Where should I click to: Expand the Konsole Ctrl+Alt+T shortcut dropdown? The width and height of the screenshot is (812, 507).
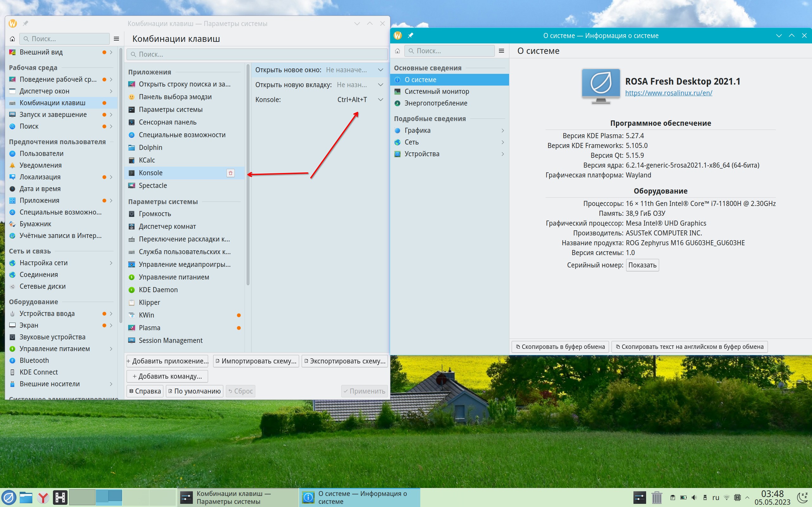coord(381,99)
